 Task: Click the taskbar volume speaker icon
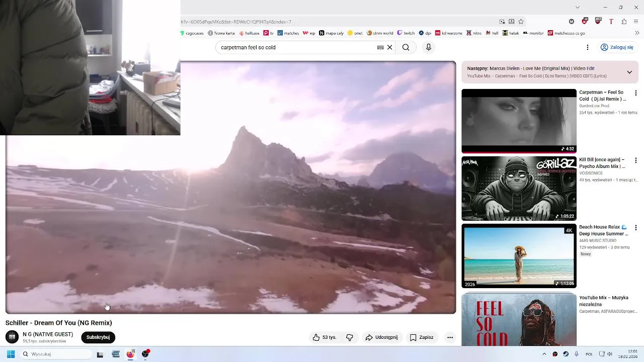(x=610, y=354)
